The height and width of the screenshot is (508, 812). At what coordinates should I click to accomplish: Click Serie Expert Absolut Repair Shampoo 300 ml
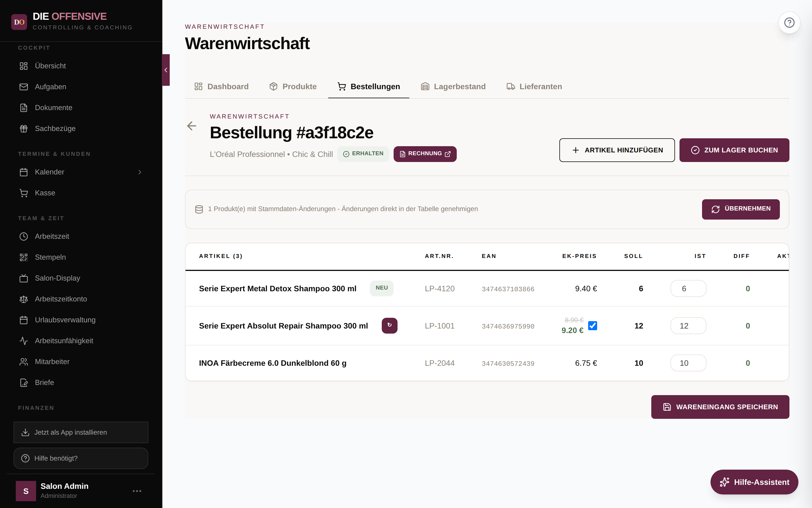coord(283,326)
